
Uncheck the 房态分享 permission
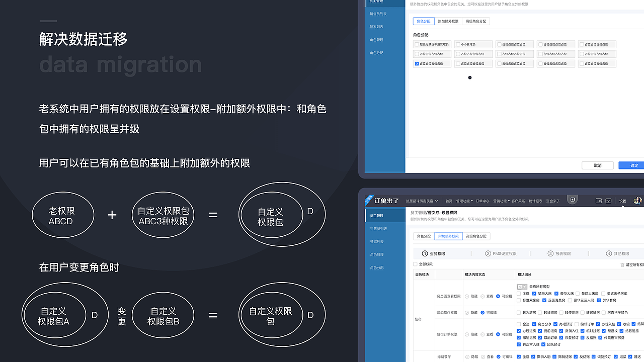click(534, 324)
